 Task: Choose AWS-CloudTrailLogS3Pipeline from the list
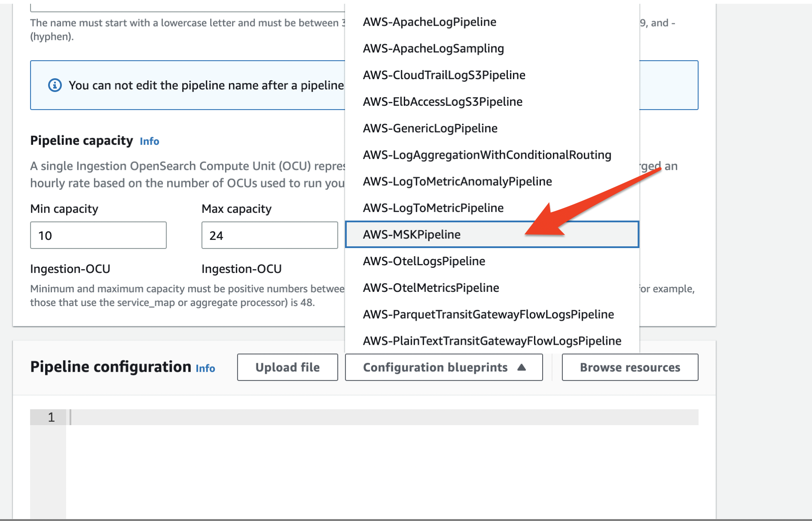coord(492,75)
